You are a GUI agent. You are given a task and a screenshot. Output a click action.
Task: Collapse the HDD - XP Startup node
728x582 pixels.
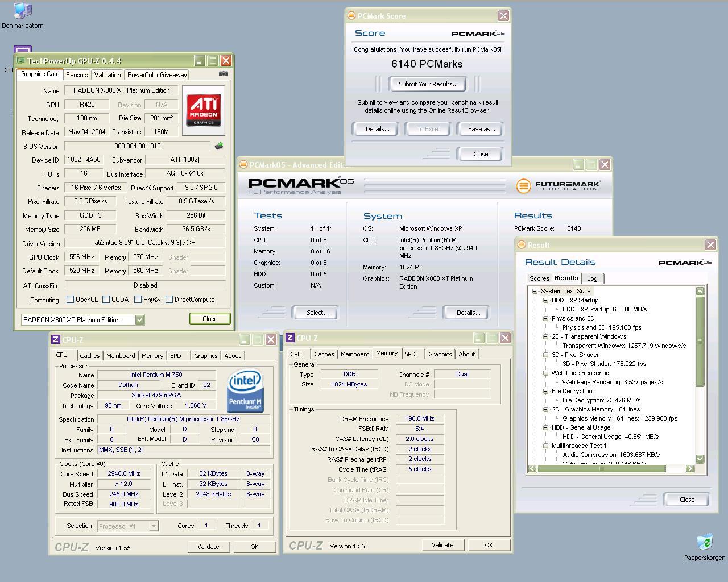(x=545, y=300)
